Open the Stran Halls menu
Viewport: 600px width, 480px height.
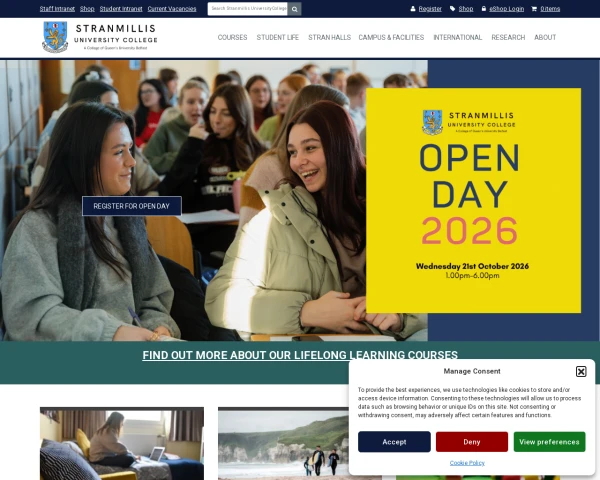coord(329,38)
